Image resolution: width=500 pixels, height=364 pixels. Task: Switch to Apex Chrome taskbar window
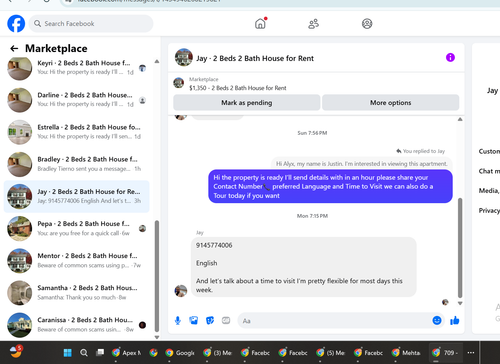click(126, 353)
